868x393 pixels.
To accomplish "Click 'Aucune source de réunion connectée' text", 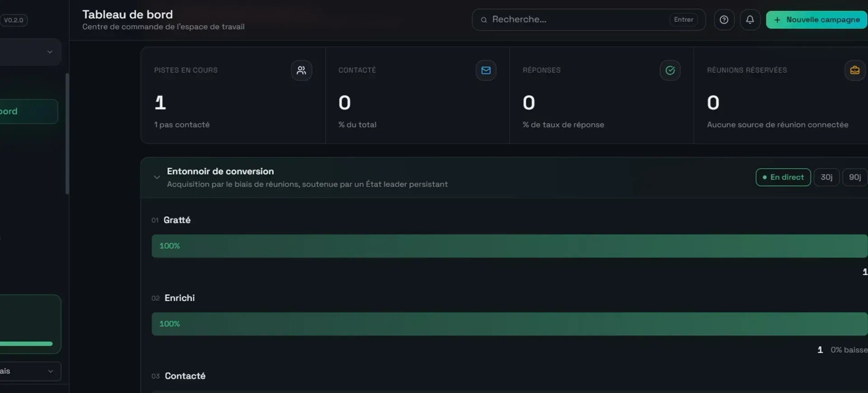I will pyautogui.click(x=778, y=125).
